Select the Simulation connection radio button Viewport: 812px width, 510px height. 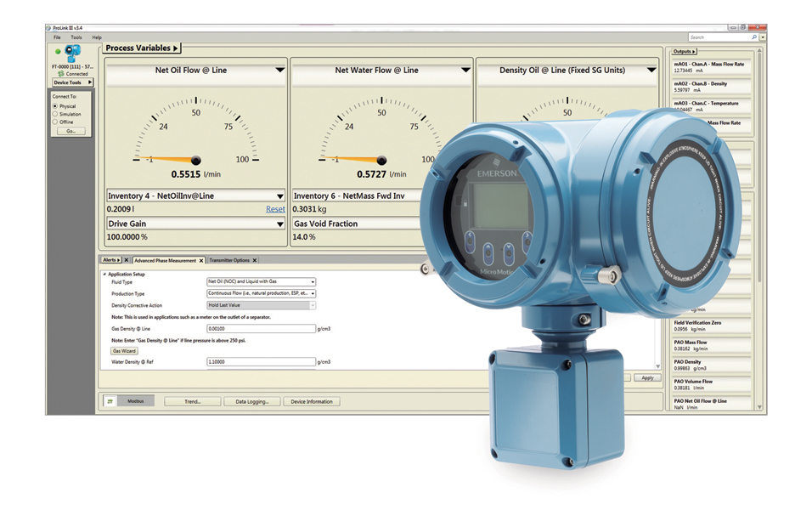tap(55, 114)
